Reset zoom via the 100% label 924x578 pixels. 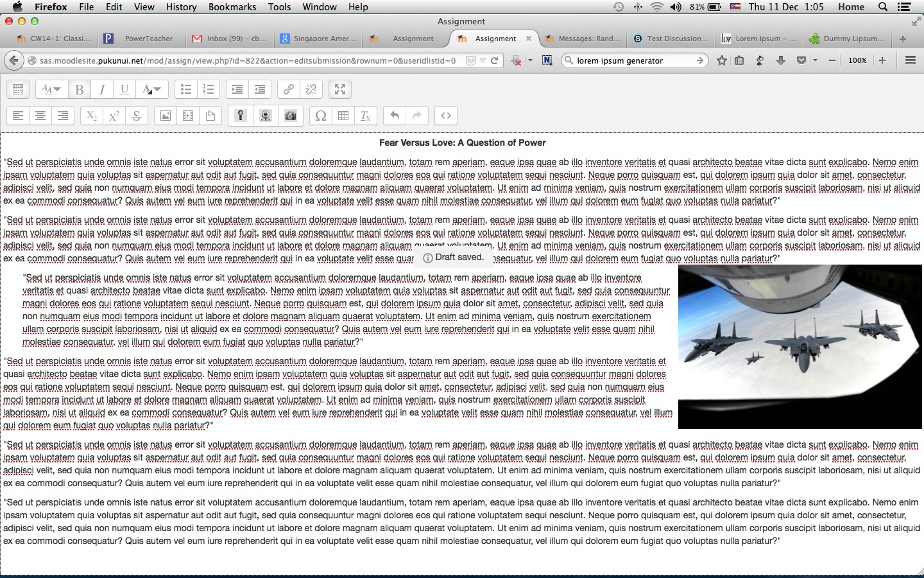(x=857, y=60)
